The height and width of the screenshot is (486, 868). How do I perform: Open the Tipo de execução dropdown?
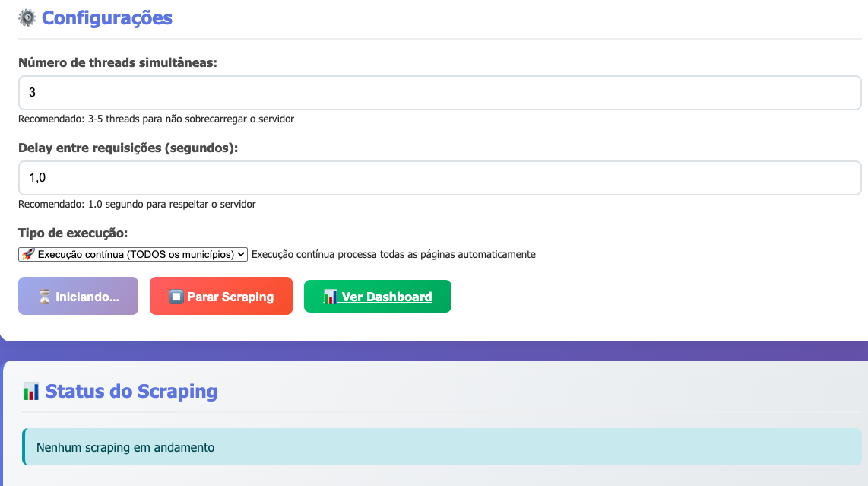click(x=133, y=255)
